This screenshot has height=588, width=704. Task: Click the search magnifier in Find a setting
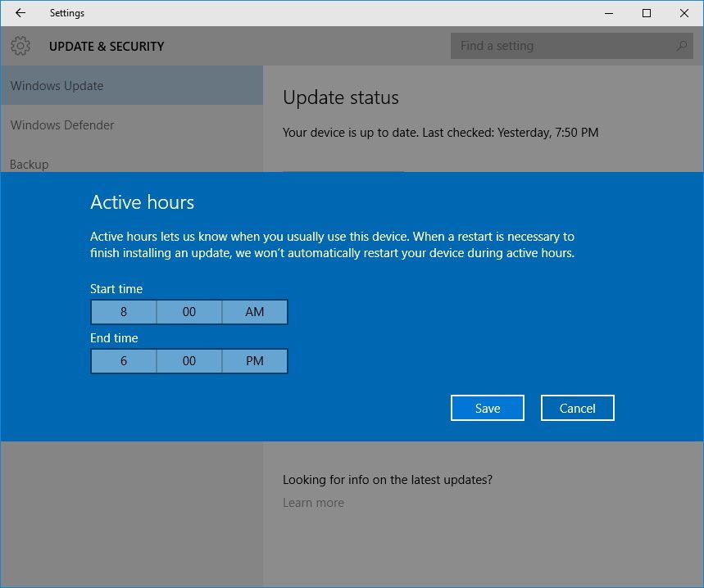tap(680, 46)
